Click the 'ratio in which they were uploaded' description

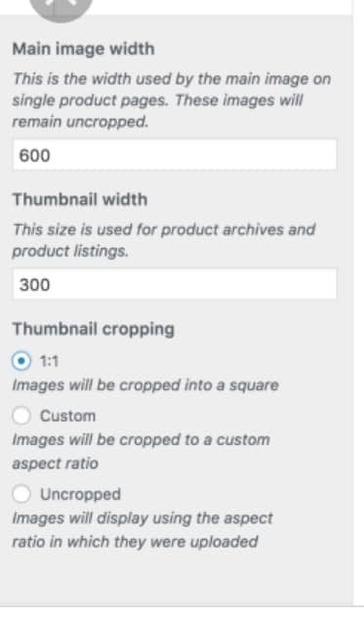135,542
